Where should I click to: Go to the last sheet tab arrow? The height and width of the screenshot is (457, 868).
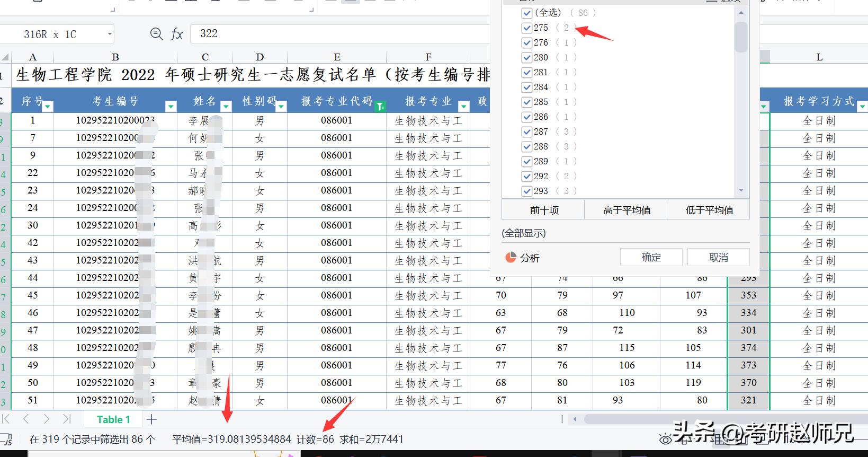click(67, 419)
